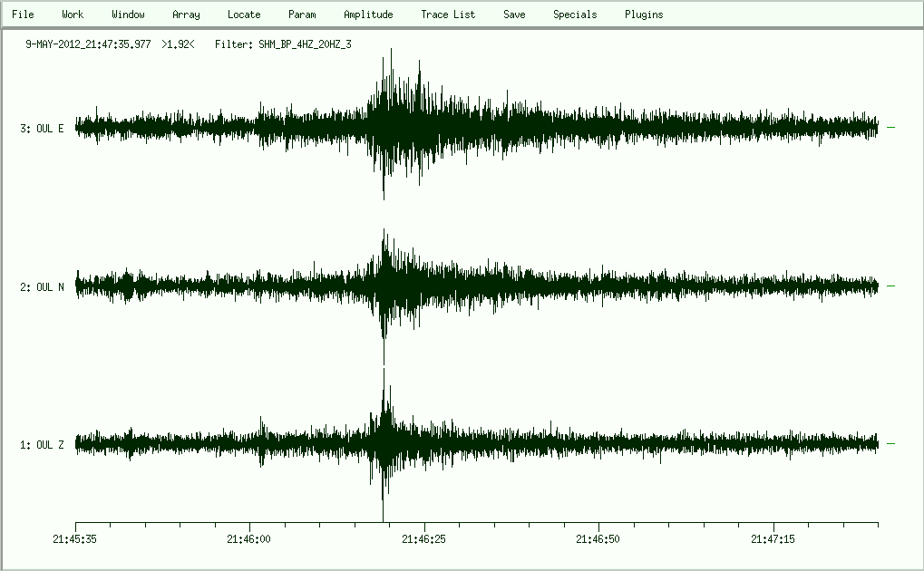Open the Work menu
924x571 pixels.
pos(73,15)
